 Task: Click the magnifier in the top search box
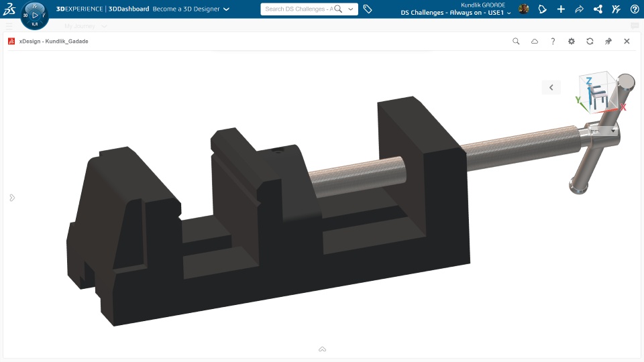338,9
